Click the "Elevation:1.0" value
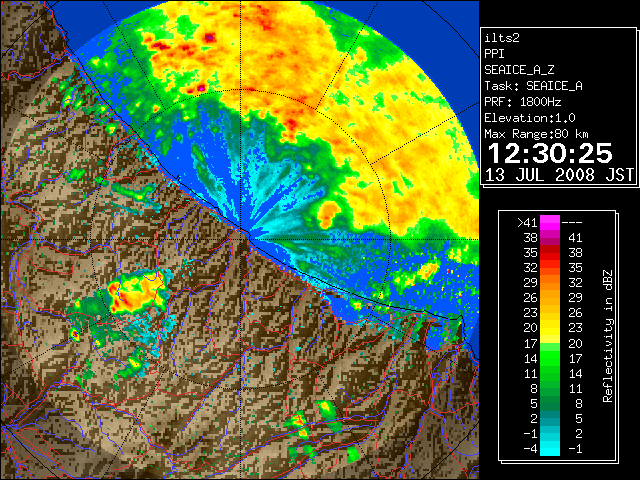The image size is (640, 480). [x=529, y=118]
